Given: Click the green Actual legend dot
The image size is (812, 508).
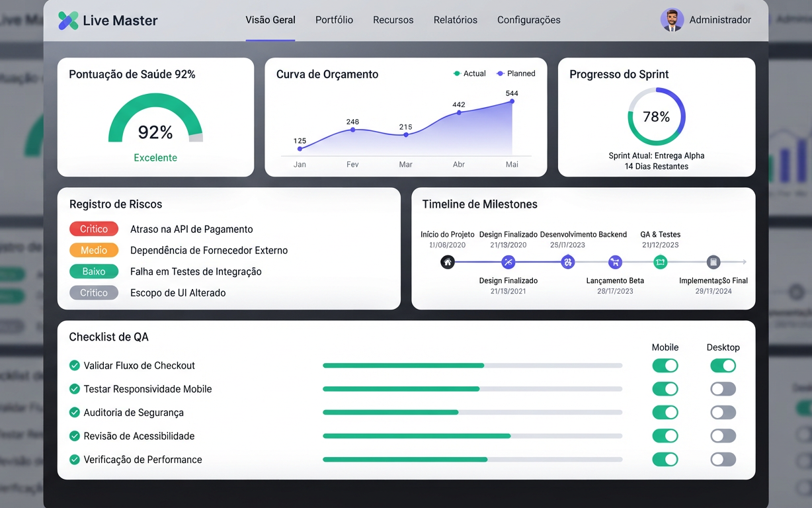Looking at the screenshot, I should (x=456, y=73).
